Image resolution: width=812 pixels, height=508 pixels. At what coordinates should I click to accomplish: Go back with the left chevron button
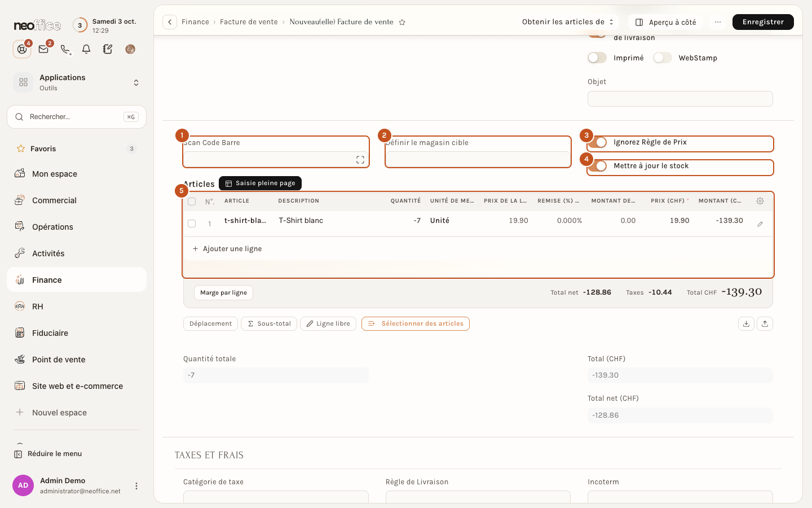pyautogui.click(x=170, y=22)
